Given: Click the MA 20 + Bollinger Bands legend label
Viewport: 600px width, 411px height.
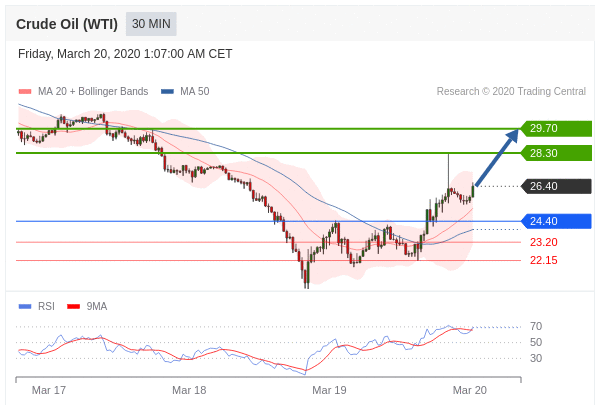Looking at the screenshot, I should (93, 91).
